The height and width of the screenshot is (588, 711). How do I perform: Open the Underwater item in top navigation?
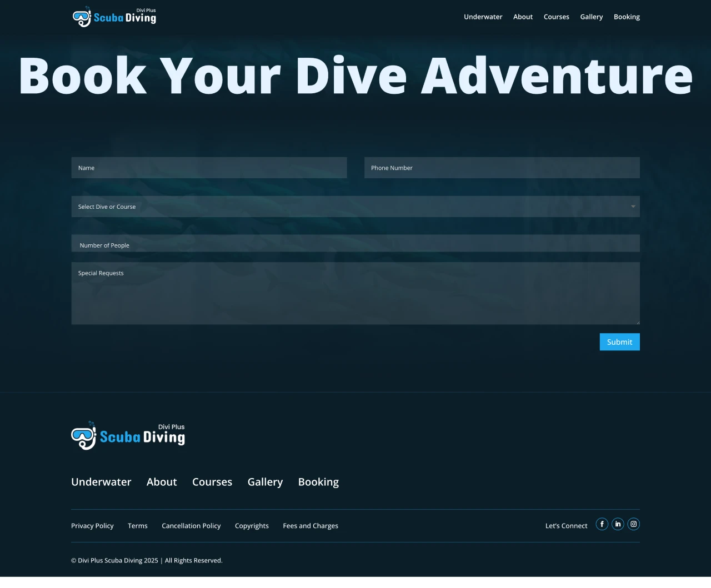point(483,17)
